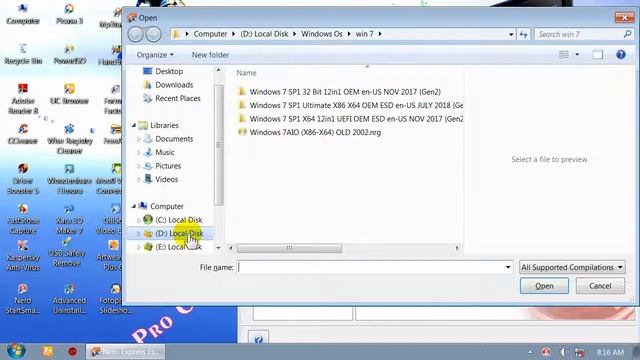Toggle the preview pane button
This screenshot has height=360, width=640.
pos(598,55)
